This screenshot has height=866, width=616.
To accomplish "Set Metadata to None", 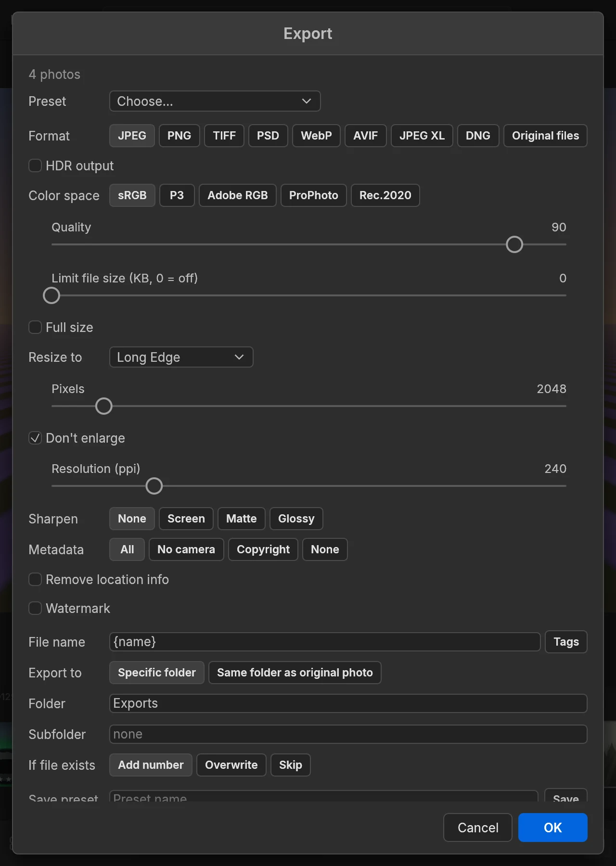I will pyautogui.click(x=325, y=549).
